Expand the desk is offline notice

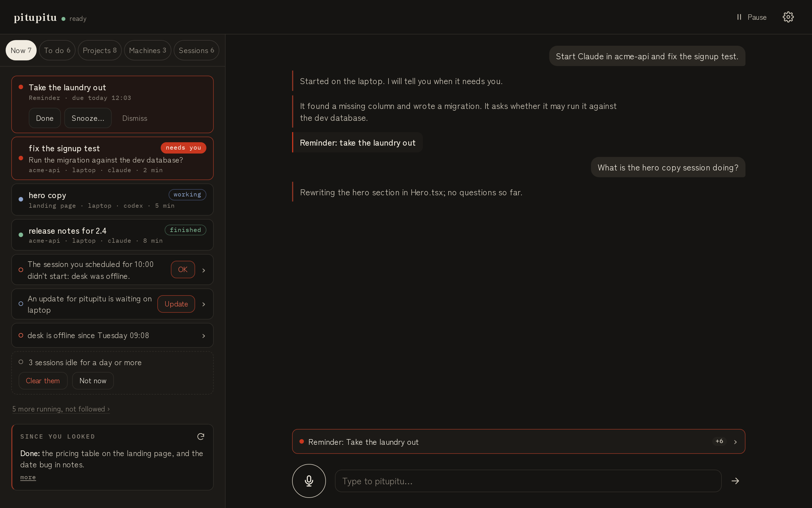(x=112, y=335)
